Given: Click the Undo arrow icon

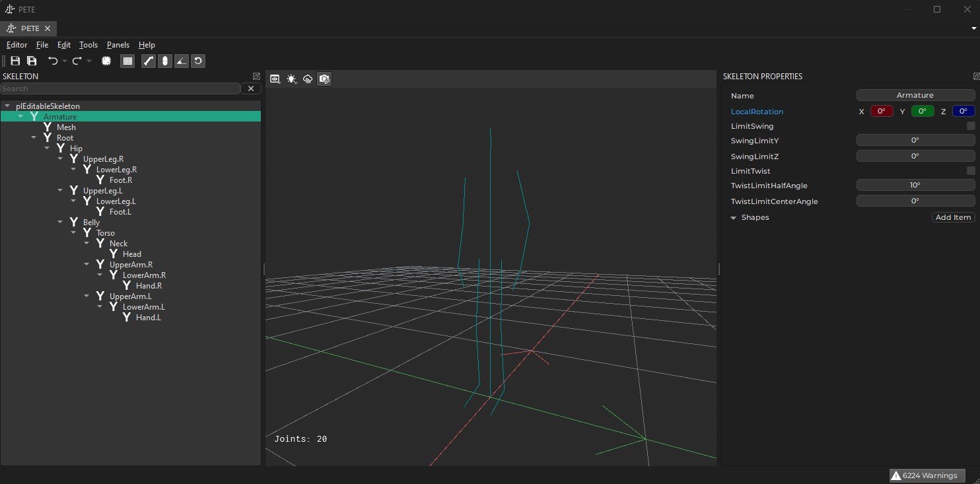Looking at the screenshot, I should [x=53, y=61].
